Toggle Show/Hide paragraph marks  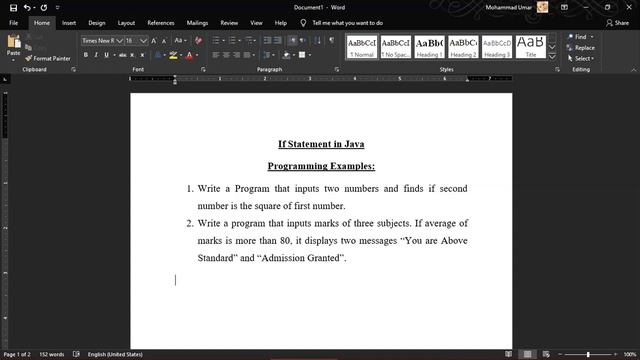(x=331, y=40)
